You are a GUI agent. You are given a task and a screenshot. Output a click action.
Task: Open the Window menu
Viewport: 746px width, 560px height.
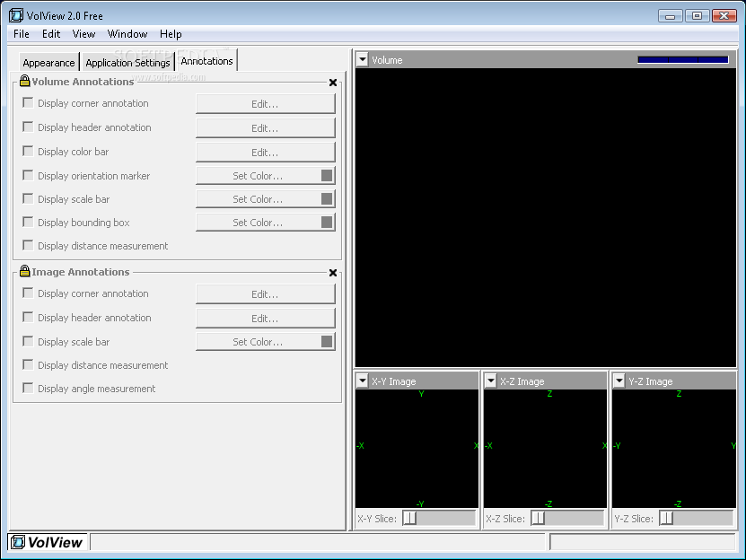pos(127,34)
